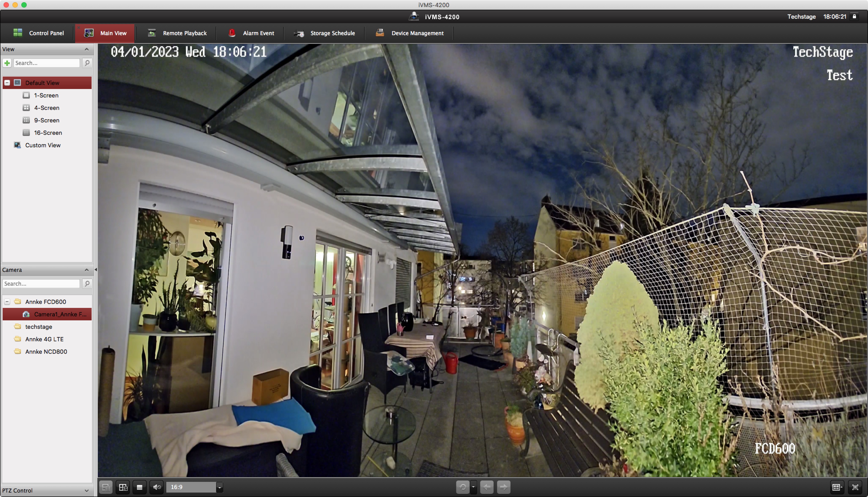
Task: Select the 4-Screen layout
Action: pyautogui.click(x=46, y=108)
